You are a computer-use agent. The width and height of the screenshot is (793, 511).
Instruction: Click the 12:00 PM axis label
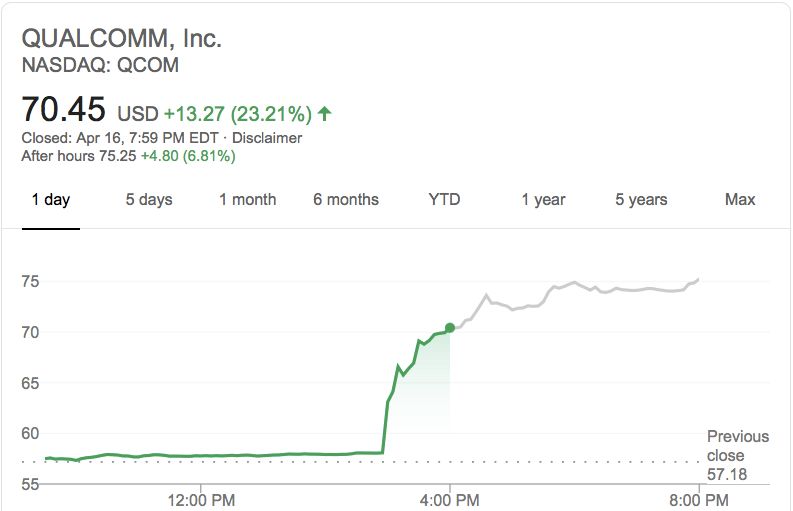[201, 497]
